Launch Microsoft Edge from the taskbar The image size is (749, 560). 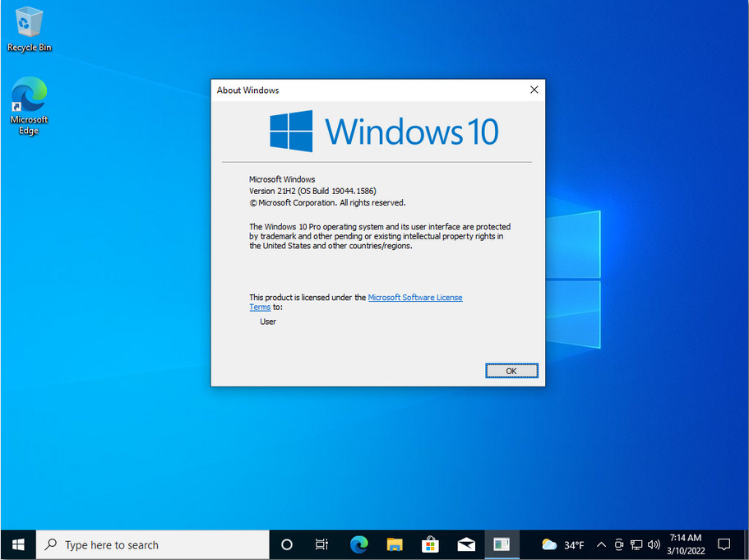click(x=358, y=544)
